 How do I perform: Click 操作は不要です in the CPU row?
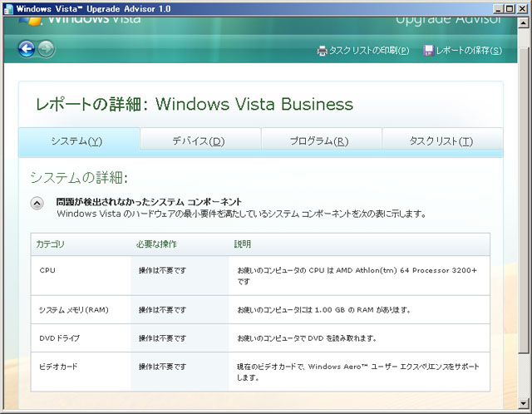click(163, 270)
